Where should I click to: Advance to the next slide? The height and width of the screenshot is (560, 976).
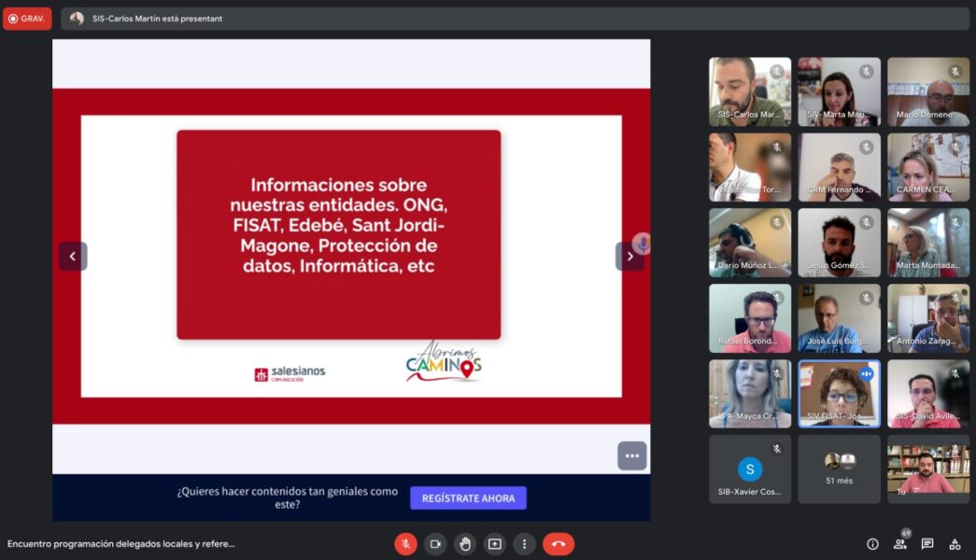(x=629, y=257)
